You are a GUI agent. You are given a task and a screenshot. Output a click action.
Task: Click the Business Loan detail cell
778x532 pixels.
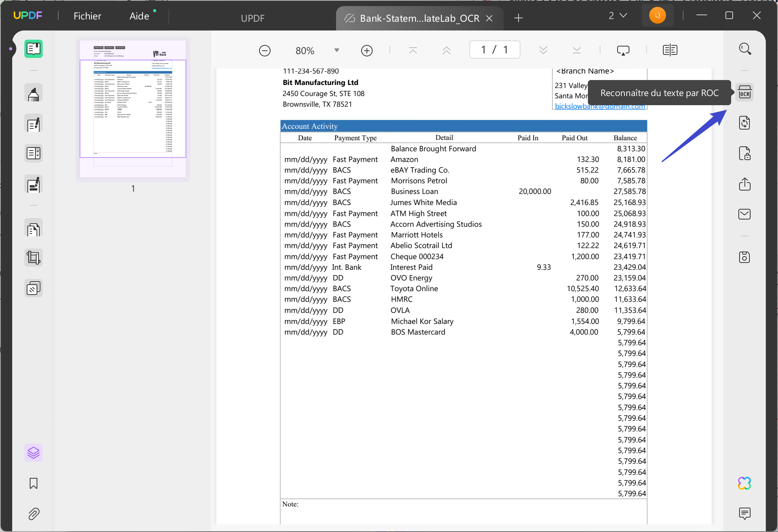click(x=415, y=192)
